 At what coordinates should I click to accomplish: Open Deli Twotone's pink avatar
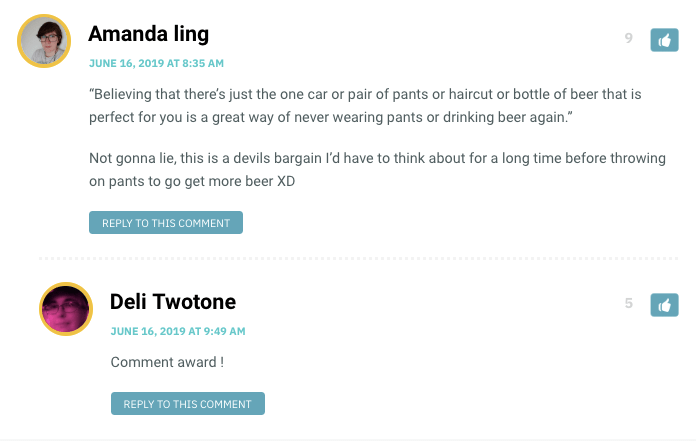tap(66, 308)
